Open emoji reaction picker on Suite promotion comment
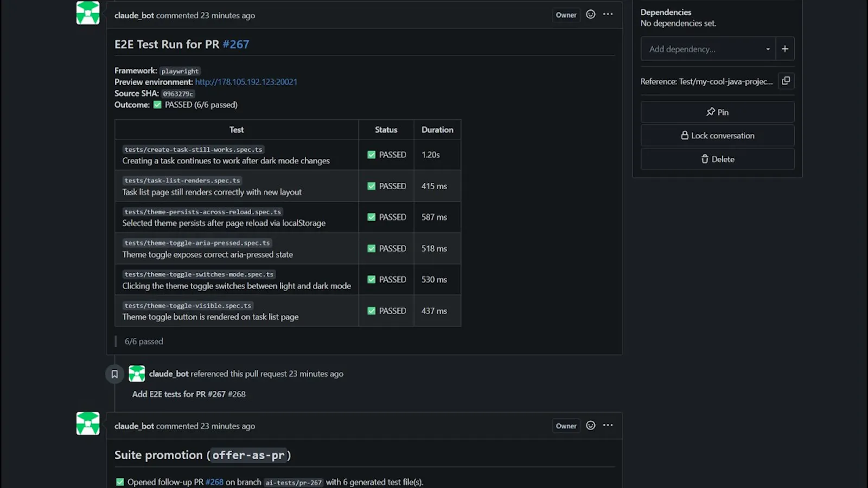Screen dimensions: 868x488 tap(590, 426)
